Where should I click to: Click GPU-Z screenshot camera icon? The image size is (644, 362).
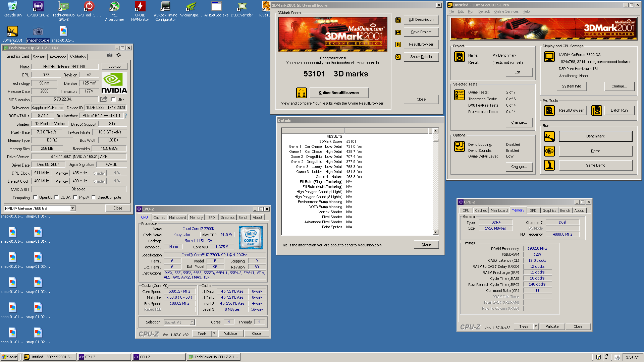pos(110,55)
